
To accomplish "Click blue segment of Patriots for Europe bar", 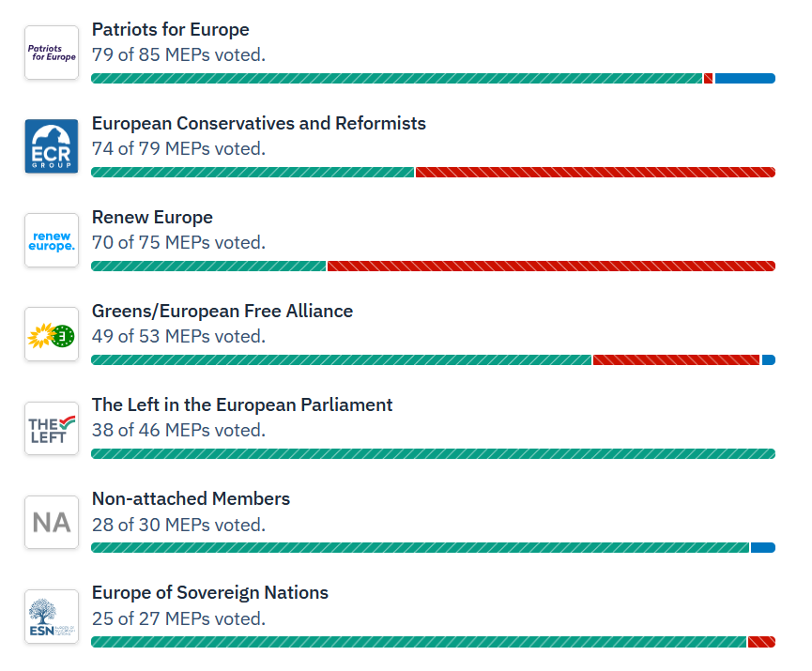I will pos(744,79).
